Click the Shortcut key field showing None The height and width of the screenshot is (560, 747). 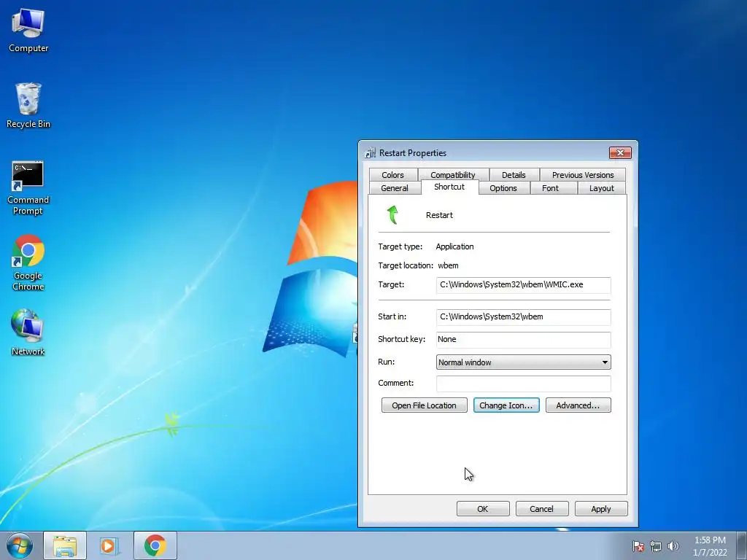[x=523, y=340]
